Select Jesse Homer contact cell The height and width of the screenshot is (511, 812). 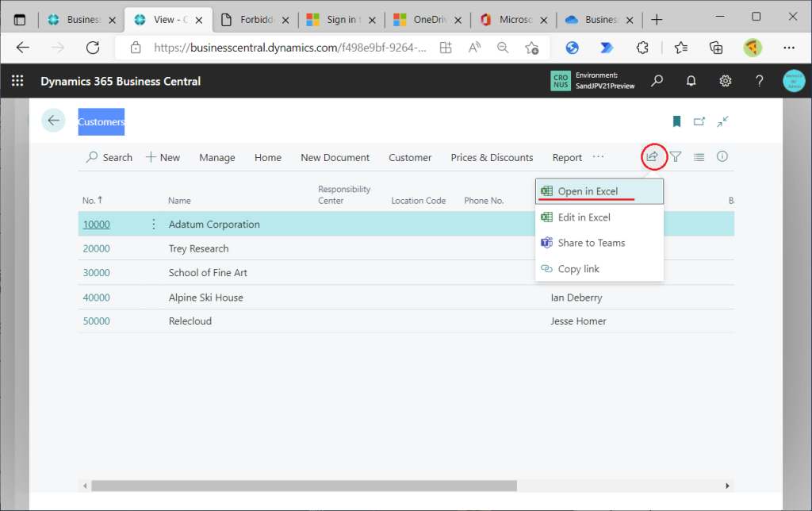[x=578, y=321]
